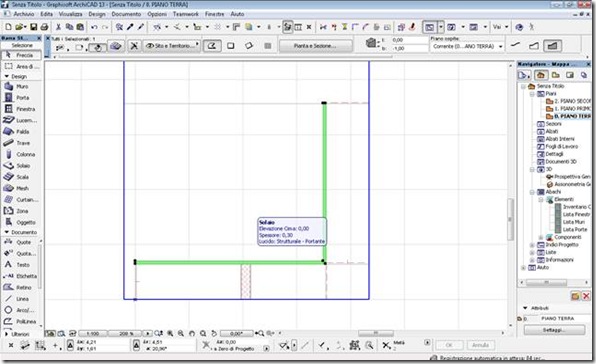Select the Area di selezione marquee tool
Screen dimensions: 596x364
point(21,66)
